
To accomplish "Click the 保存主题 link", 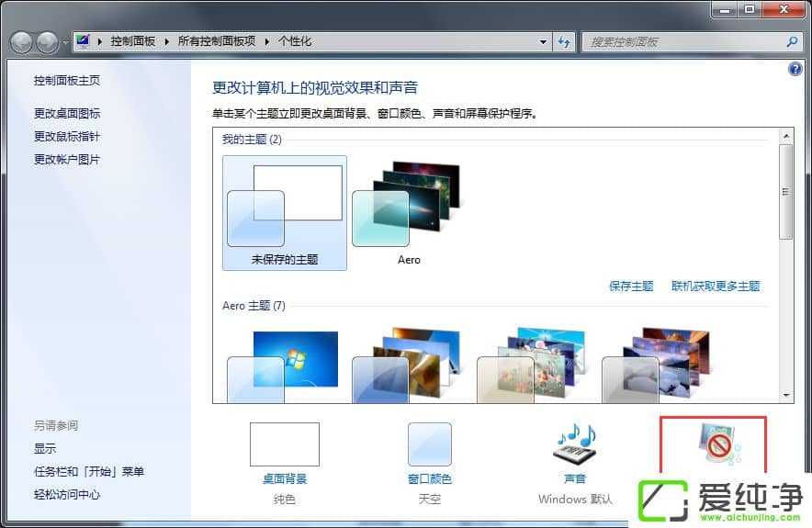I will point(631,286).
